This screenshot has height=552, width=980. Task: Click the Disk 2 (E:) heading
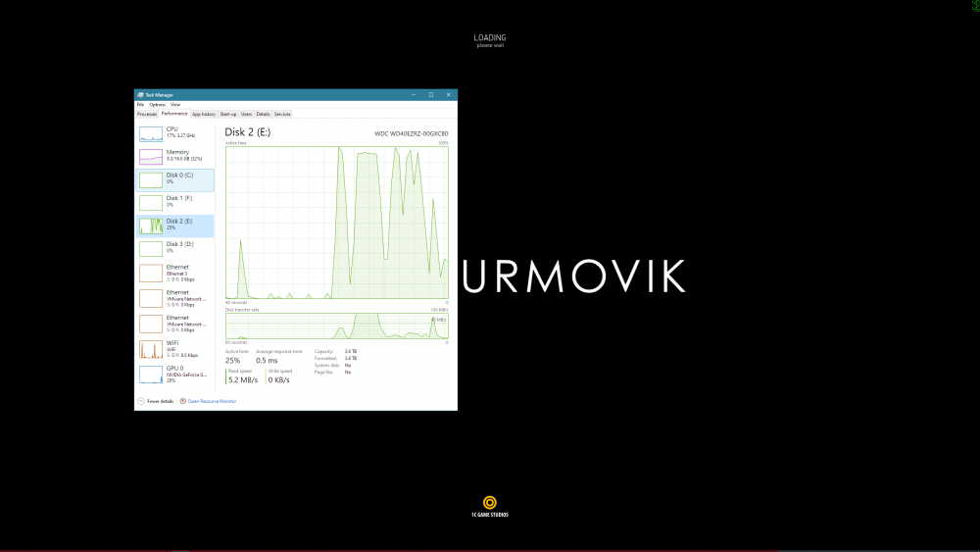coord(248,132)
